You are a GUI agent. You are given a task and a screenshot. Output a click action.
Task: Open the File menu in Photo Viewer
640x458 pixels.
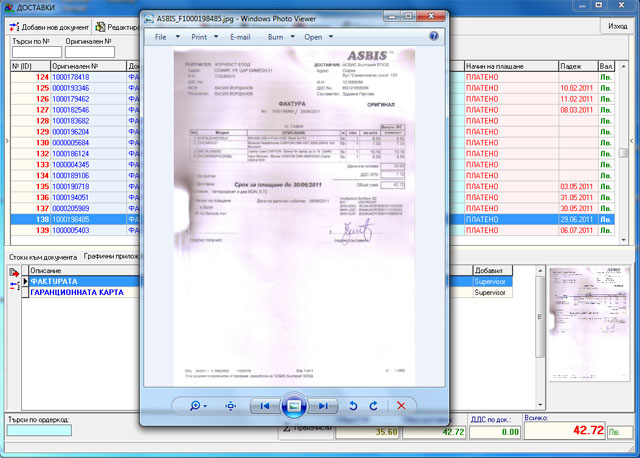(160, 37)
